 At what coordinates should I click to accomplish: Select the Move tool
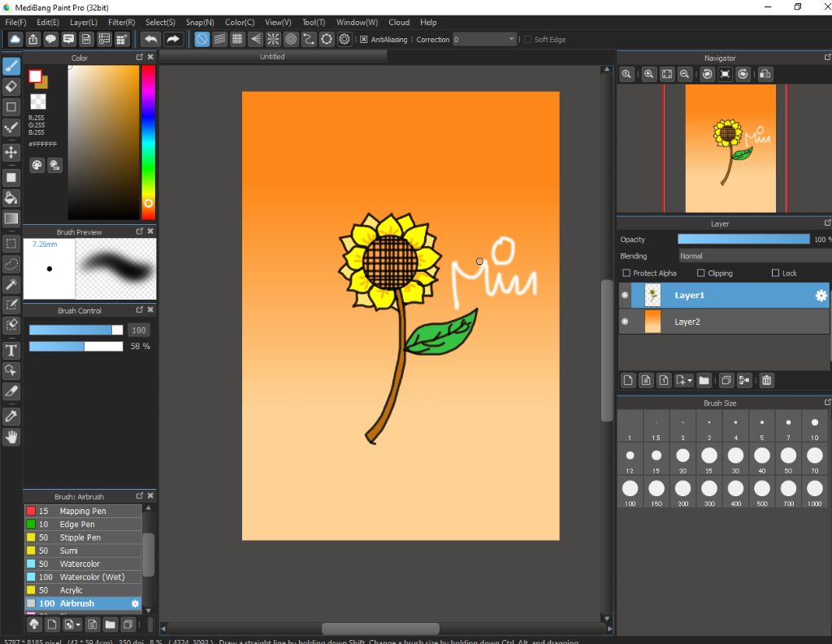(11, 152)
